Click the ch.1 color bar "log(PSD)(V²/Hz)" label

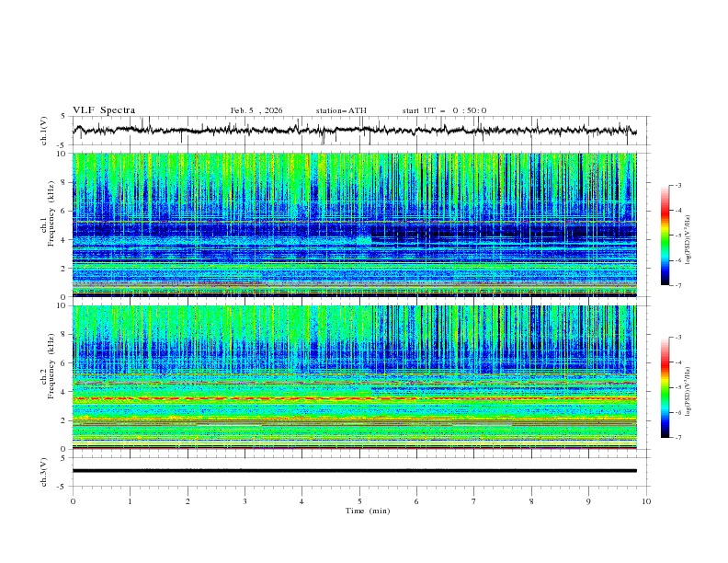click(x=688, y=240)
